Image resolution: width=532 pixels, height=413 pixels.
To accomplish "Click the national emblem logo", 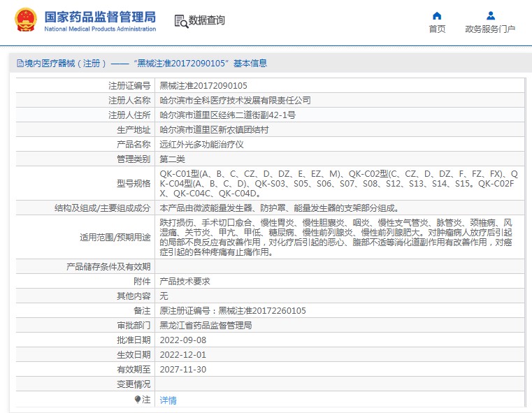I will pos(25,21).
